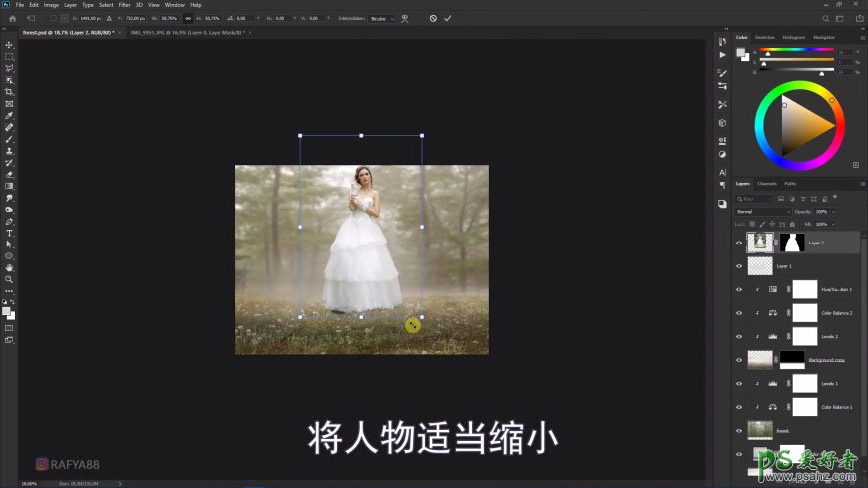Click the width percentage input field
Screen dimensions: 868x488
pos(169,18)
